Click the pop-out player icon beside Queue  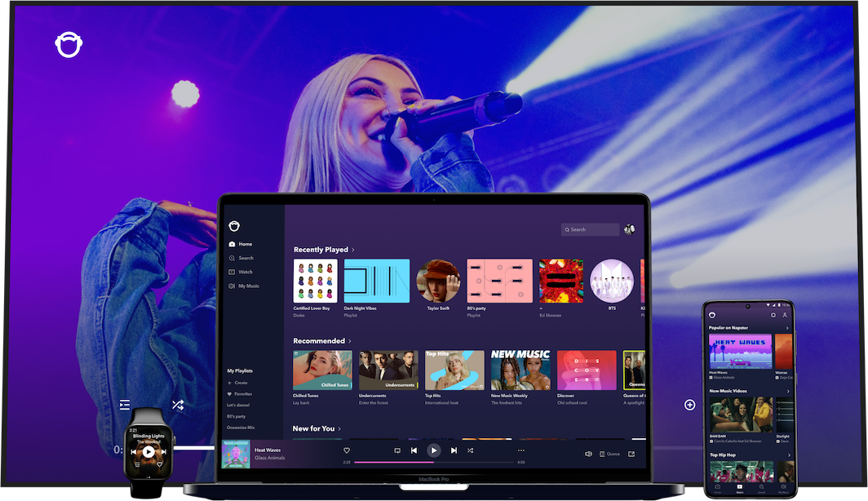(631, 454)
